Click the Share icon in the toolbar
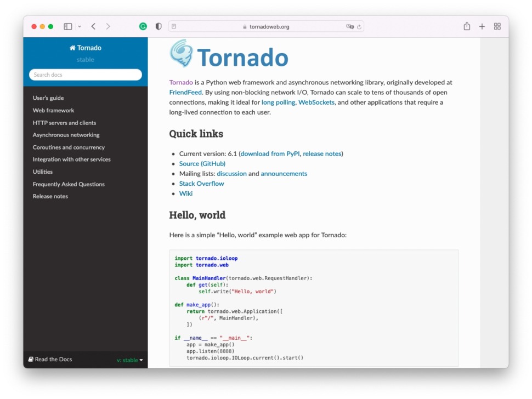The height and width of the screenshot is (399, 532). [x=467, y=26]
